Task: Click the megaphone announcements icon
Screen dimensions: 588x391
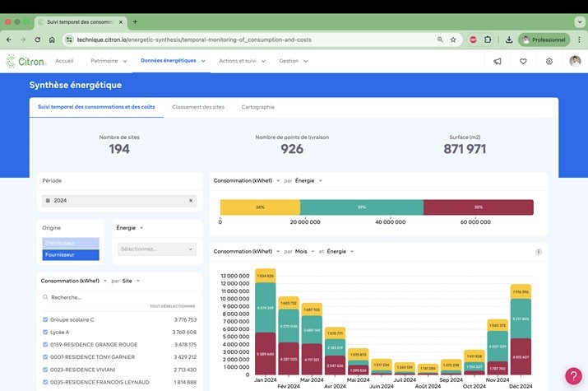Action: (x=497, y=61)
